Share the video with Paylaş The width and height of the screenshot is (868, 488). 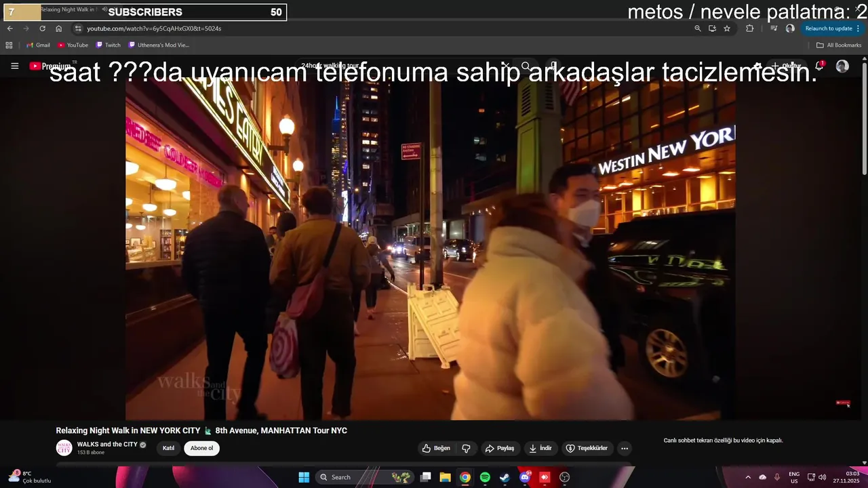(x=500, y=448)
